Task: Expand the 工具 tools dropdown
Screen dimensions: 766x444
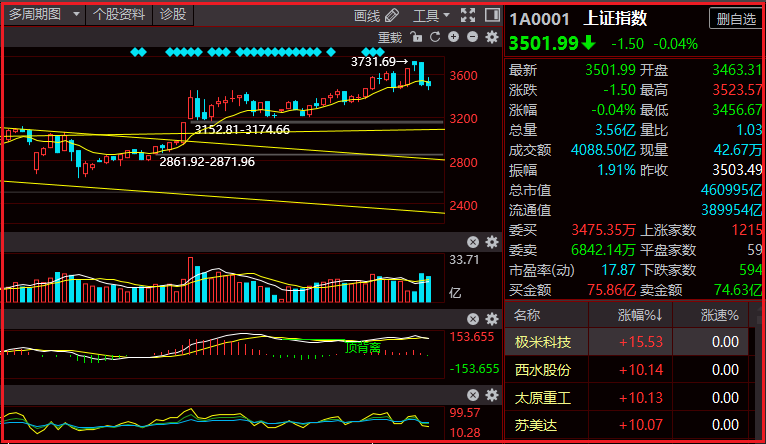Action: (431, 16)
